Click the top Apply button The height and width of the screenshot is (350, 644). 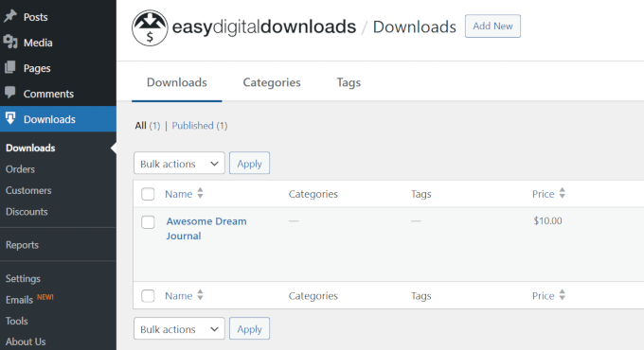click(x=249, y=164)
